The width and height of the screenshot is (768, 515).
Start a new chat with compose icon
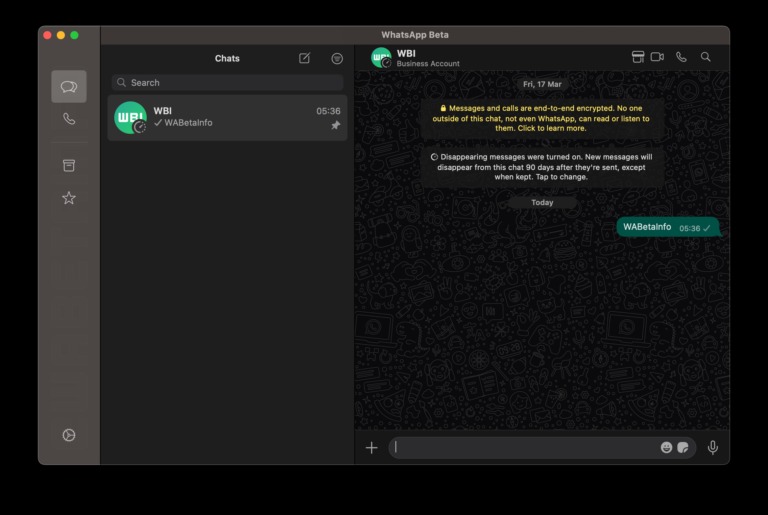[x=305, y=58]
